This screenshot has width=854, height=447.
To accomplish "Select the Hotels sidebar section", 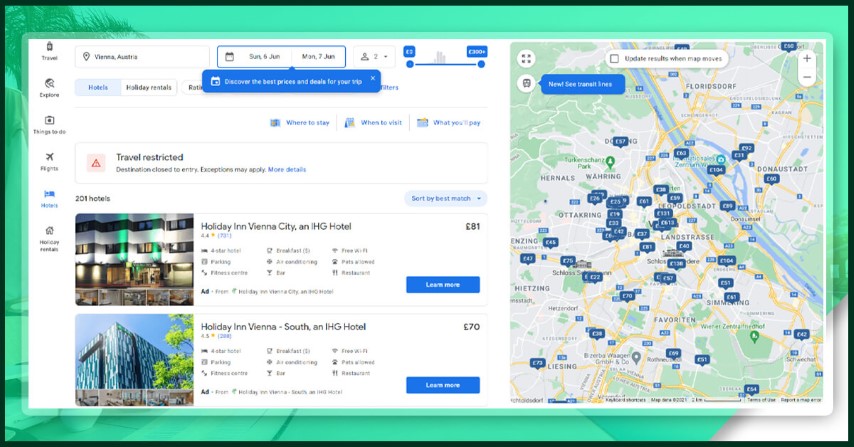I will [50, 199].
